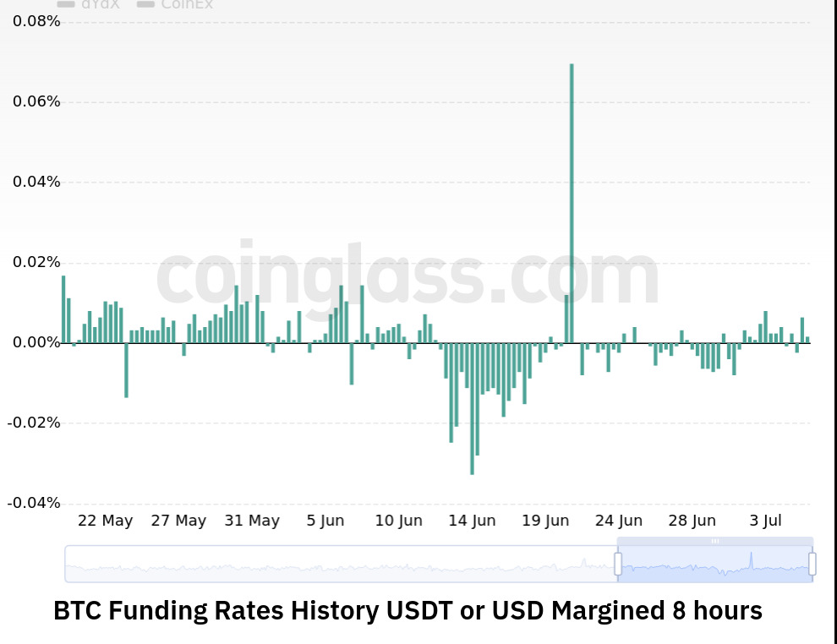The height and width of the screenshot is (644, 837).
Task: Click the 14 Jun x-axis label
Action: 472,521
